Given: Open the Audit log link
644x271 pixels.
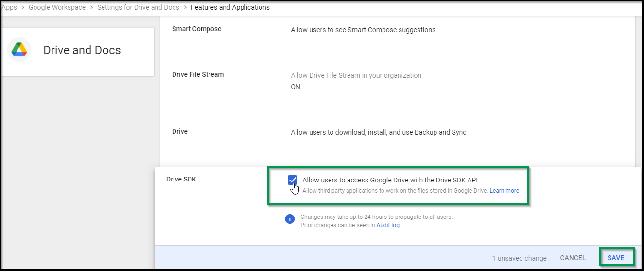Looking at the screenshot, I should pos(388,225).
